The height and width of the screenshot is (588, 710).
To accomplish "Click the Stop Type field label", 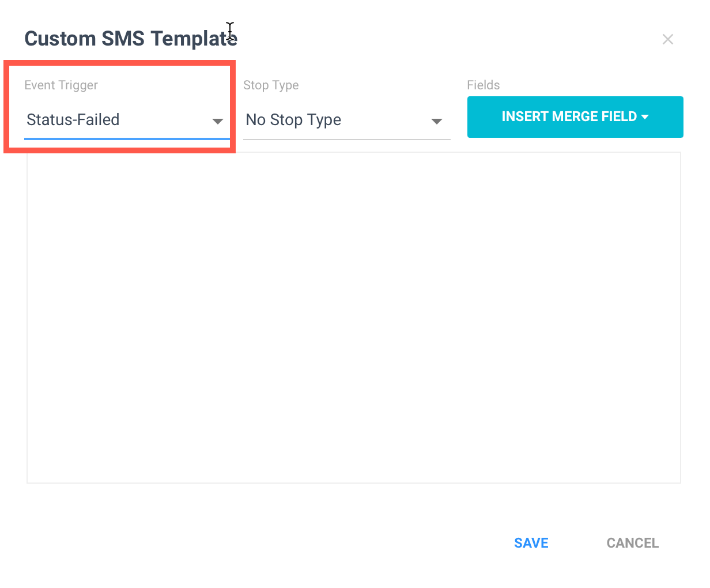I will (x=271, y=85).
